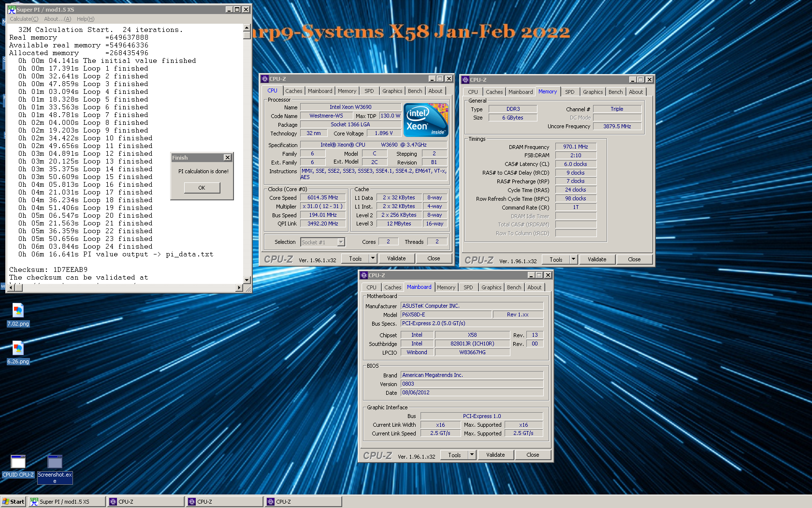Image resolution: width=812 pixels, height=508 pixels.
Task: Click the Close button in the Memory window
Action: click(634, 260)
